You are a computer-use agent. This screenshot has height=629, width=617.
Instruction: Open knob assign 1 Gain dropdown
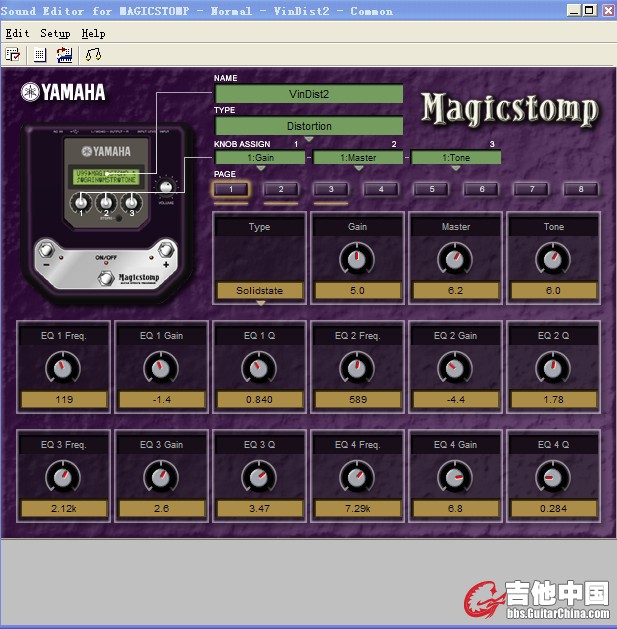(x=260, y=158)
